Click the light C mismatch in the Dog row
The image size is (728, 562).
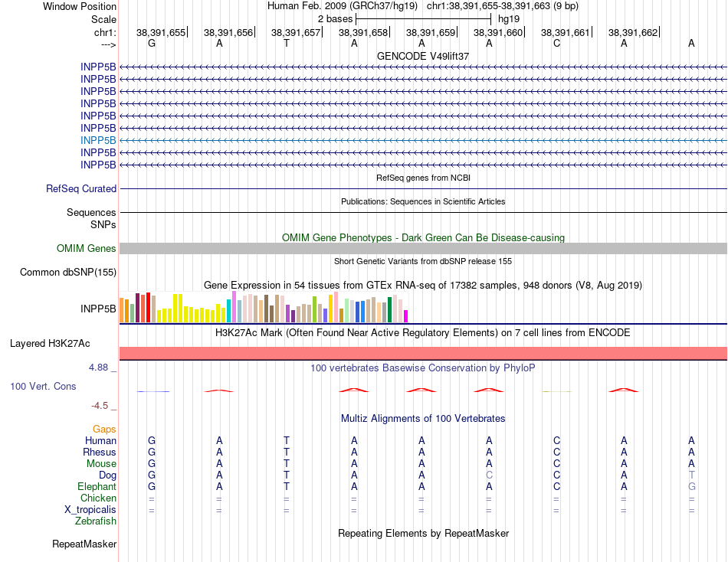[x=489, y=475]
